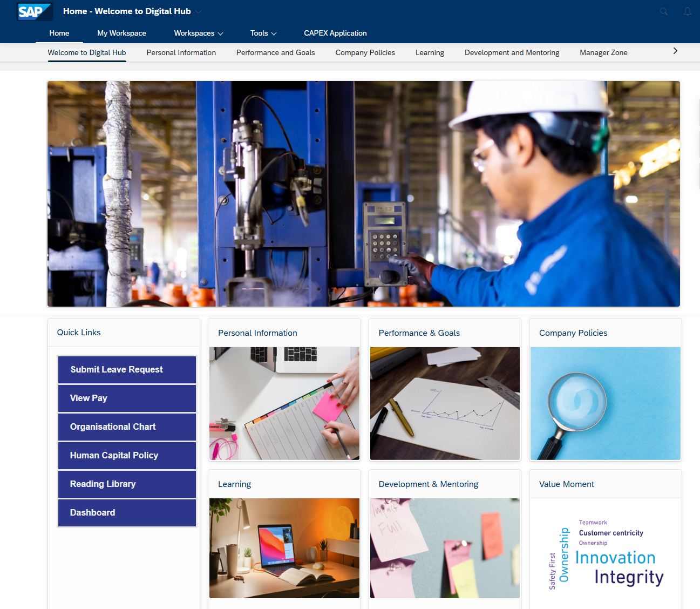Expand the Tools dropdown menu

(263, 33)
